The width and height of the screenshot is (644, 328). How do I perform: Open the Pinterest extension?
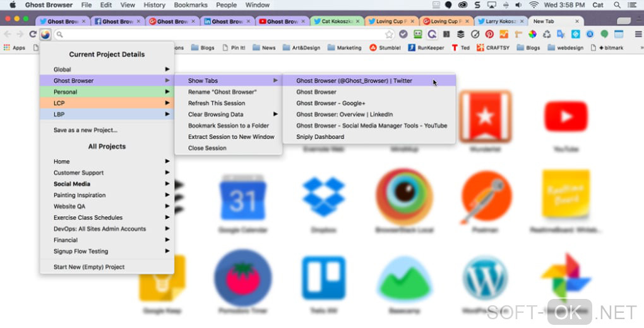489,34
